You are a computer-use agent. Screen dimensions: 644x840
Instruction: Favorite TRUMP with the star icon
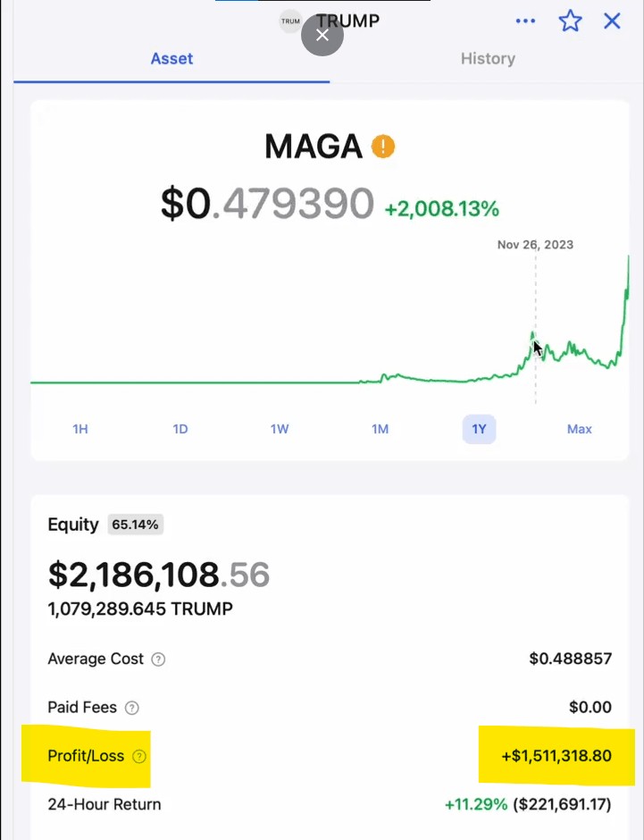[x=570, y=21]
